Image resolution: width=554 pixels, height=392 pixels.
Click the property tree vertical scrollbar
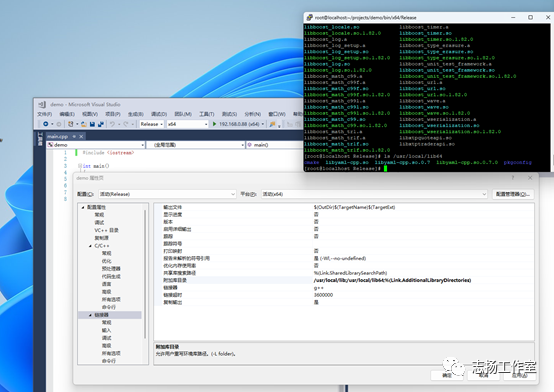click(x=145, y=274)
